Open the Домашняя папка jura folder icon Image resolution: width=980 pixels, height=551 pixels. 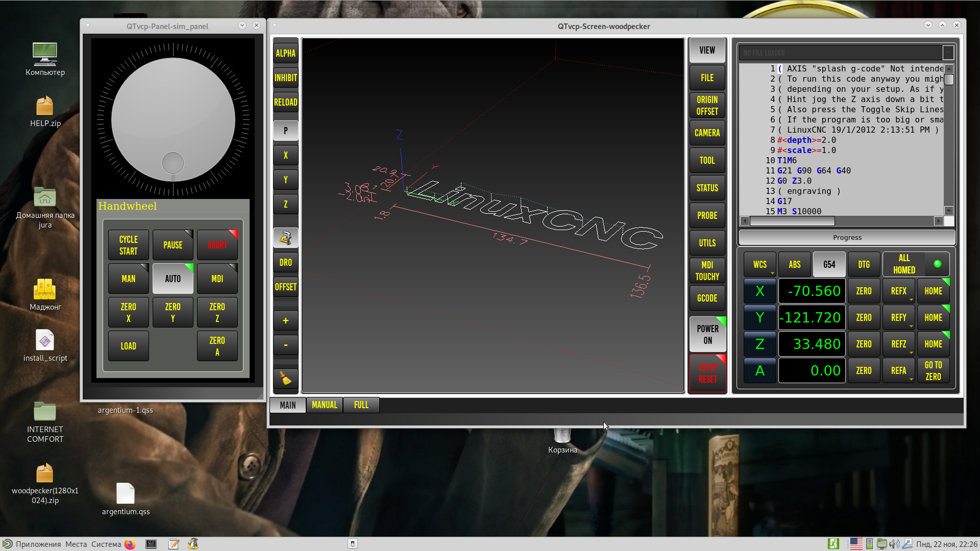point(45,208)
